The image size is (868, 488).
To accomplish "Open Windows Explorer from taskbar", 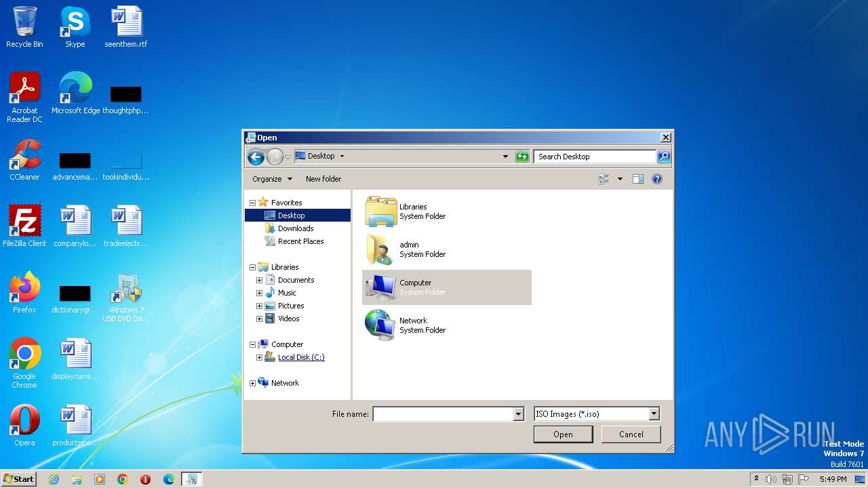I will click(x=77, y=479).
